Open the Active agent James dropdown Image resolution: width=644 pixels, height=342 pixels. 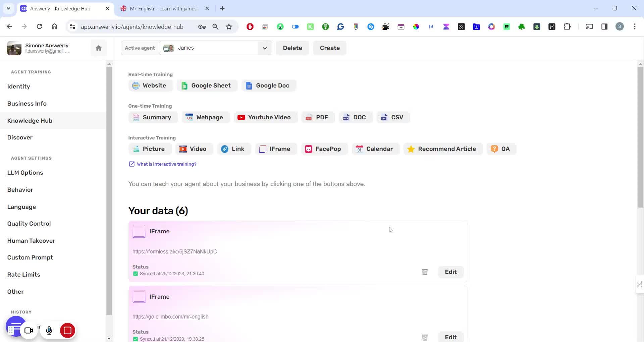pos(264,48)
